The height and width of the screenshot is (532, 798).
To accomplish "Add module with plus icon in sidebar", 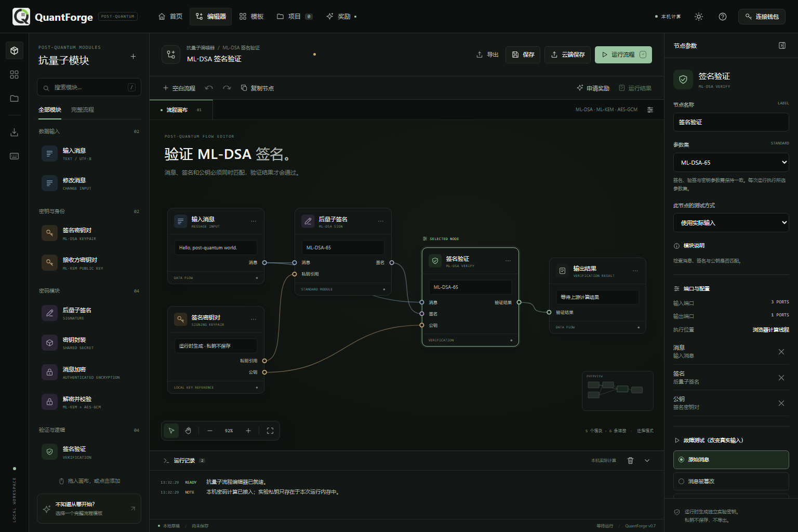I will coord(133,56).
